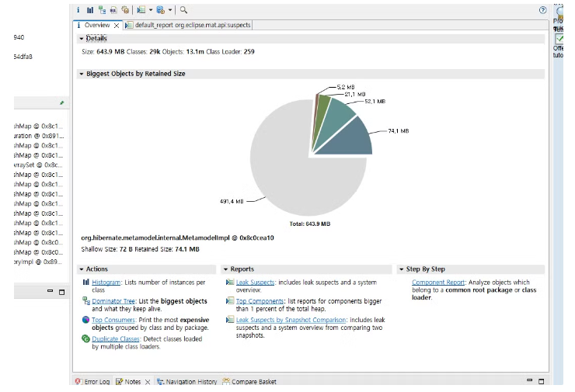Minimize the bottom Notes panel

(529, 380)
